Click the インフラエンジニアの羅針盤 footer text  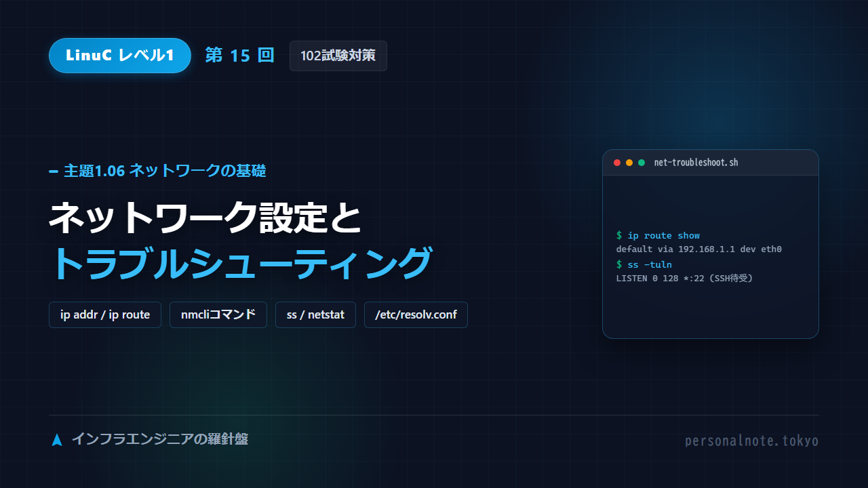(159, 439)
